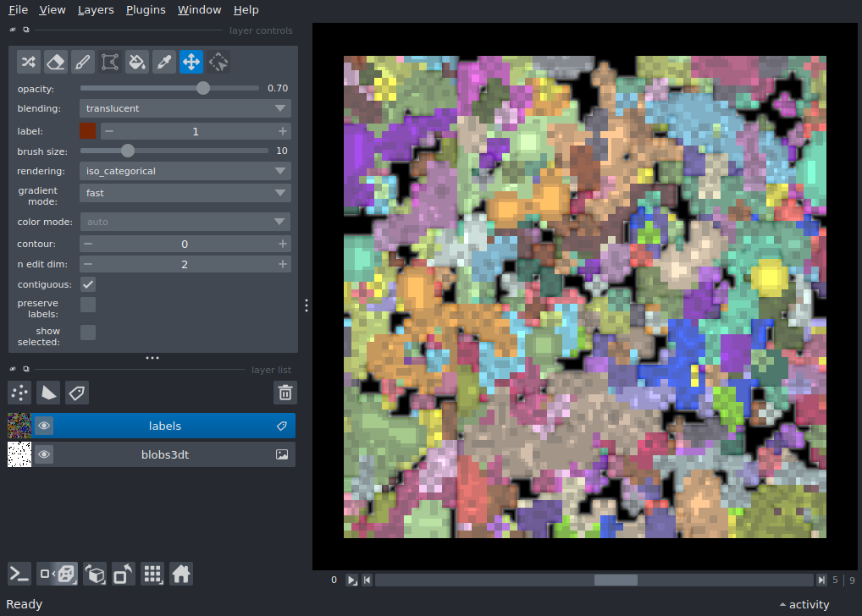862x616 pixels.
Task: Open the napari console
Action: (19, 574)
